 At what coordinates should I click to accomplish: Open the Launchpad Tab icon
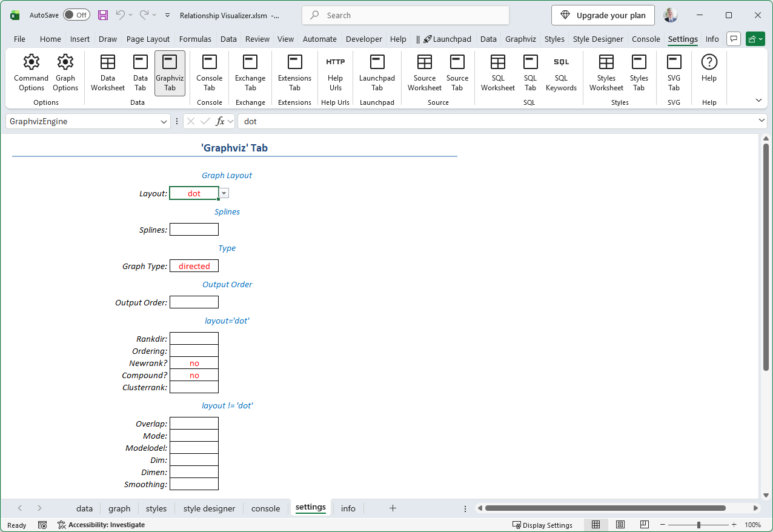pyautogui.click(x=377, y=62)
